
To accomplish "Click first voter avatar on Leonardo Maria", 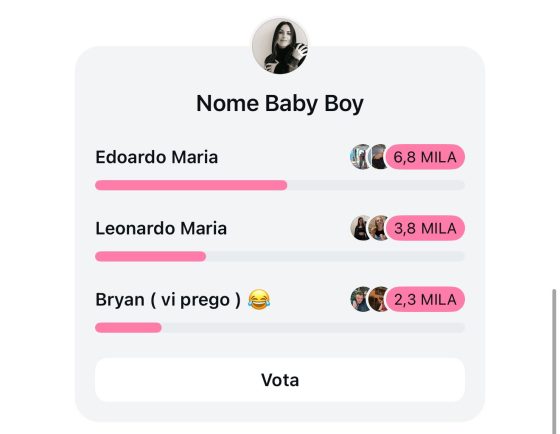I will pyautogui.click(x=360, y=228).
